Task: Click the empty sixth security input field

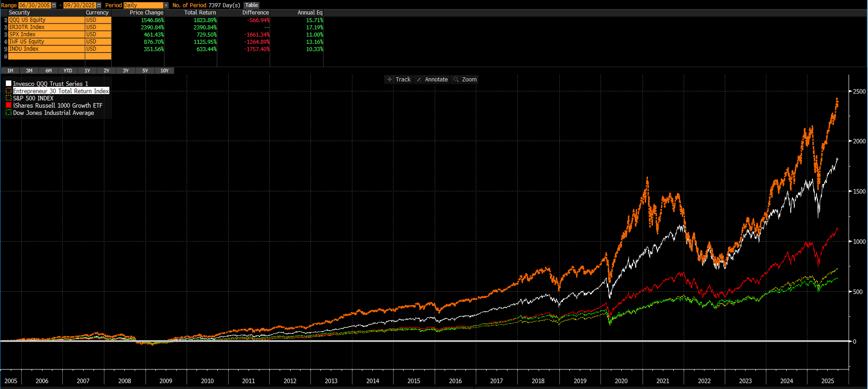Action: (46, 57)
